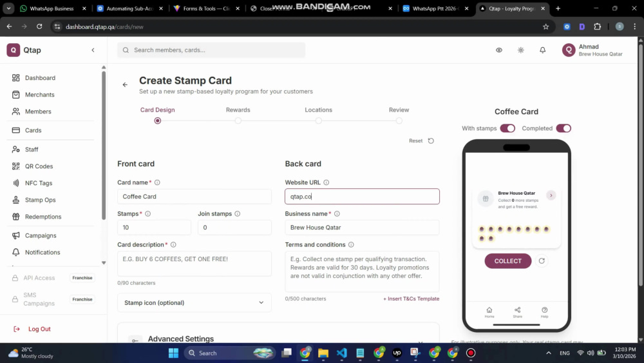
Task: Click Insert T&Cs Template link
Action: point(411,299)
